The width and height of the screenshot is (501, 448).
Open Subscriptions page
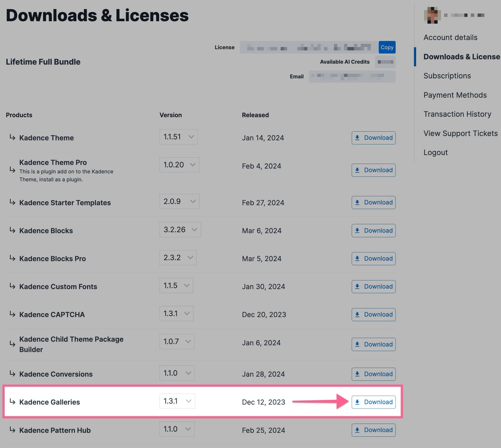pos(447,76)
